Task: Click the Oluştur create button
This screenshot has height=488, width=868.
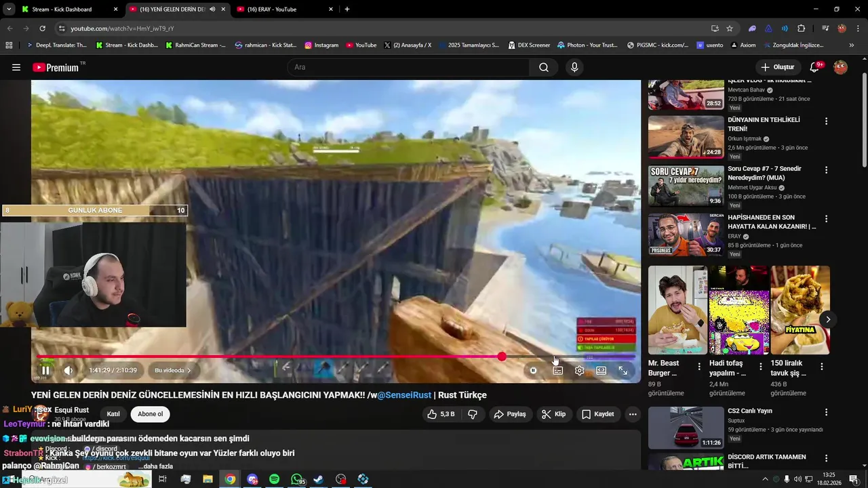Action: point(778,67)
